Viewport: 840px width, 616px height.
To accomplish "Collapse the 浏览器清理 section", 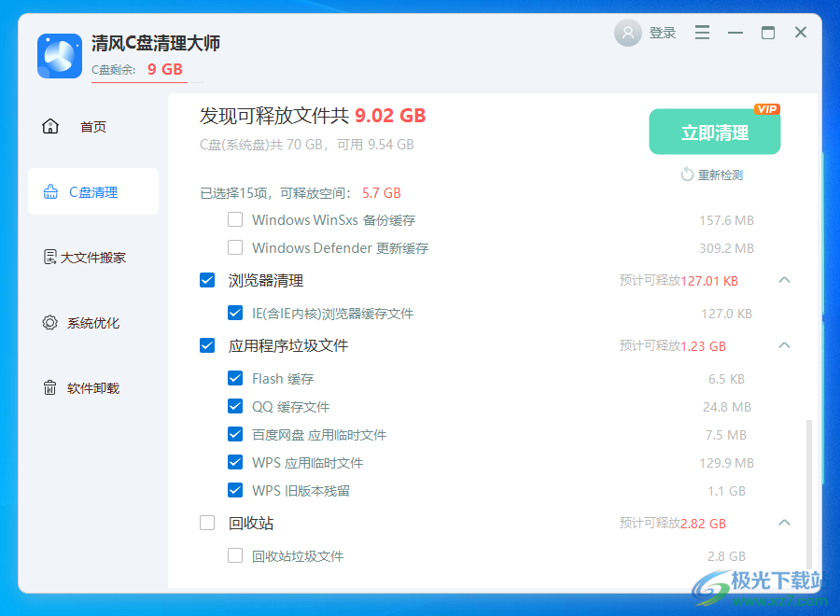I will 785,279.
